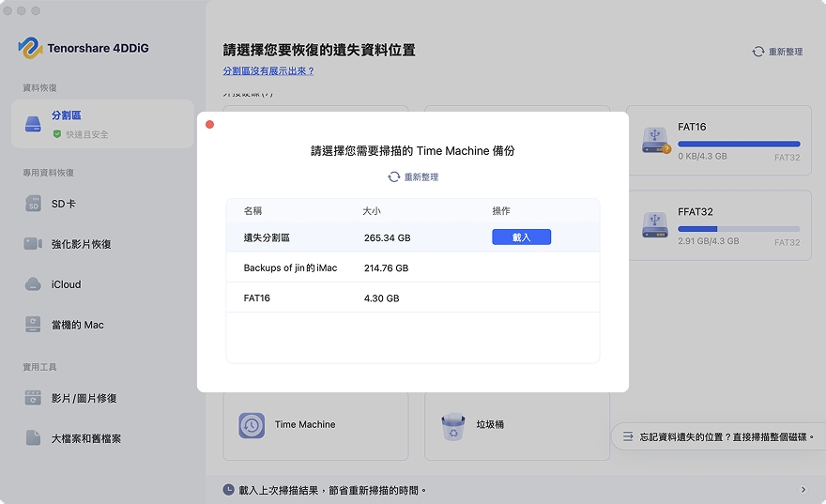Viewport: 826px width, 504px height.
Task: Click the 操作 column header
Action: tap(501, 210)
